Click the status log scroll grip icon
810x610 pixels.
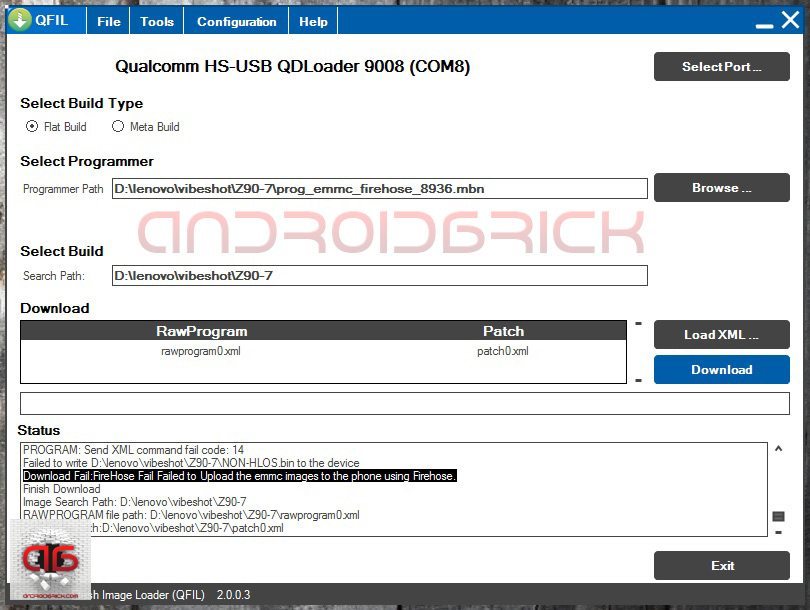point(778,516)
